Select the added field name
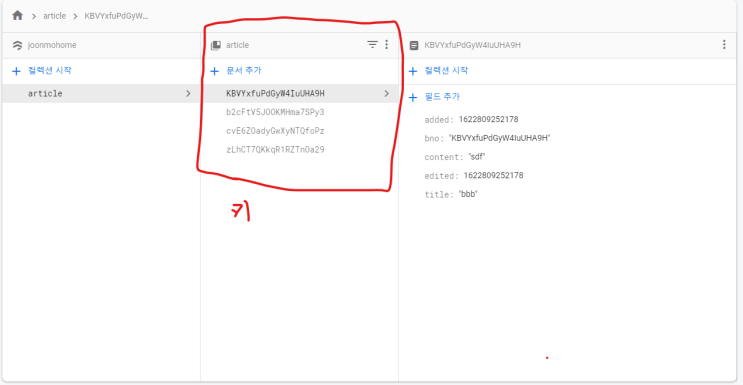The height and width of the screenshot is (385, 743). [439, 119]
